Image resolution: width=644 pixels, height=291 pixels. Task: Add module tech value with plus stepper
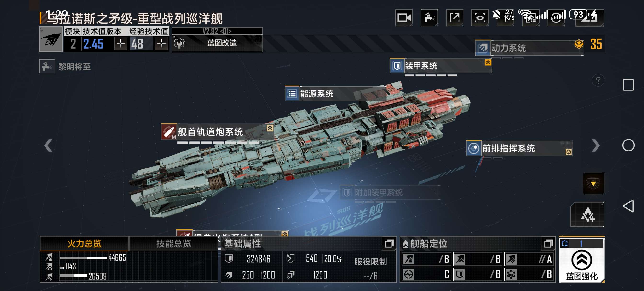tap(121, 44)
